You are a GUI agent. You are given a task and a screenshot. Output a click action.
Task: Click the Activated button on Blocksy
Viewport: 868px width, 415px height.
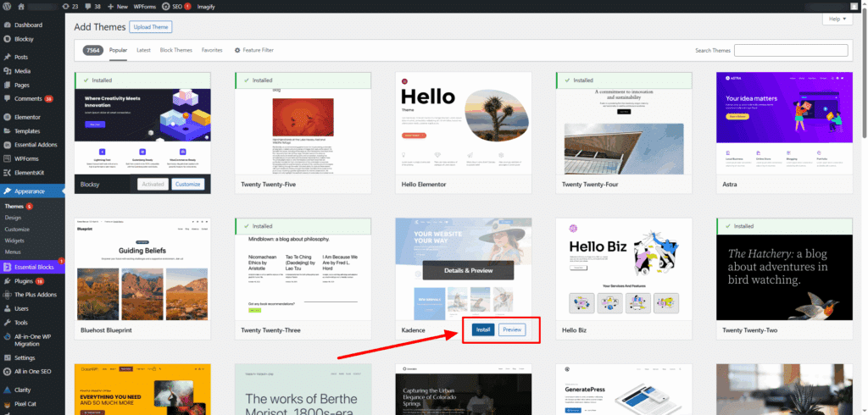click(153, 185)
